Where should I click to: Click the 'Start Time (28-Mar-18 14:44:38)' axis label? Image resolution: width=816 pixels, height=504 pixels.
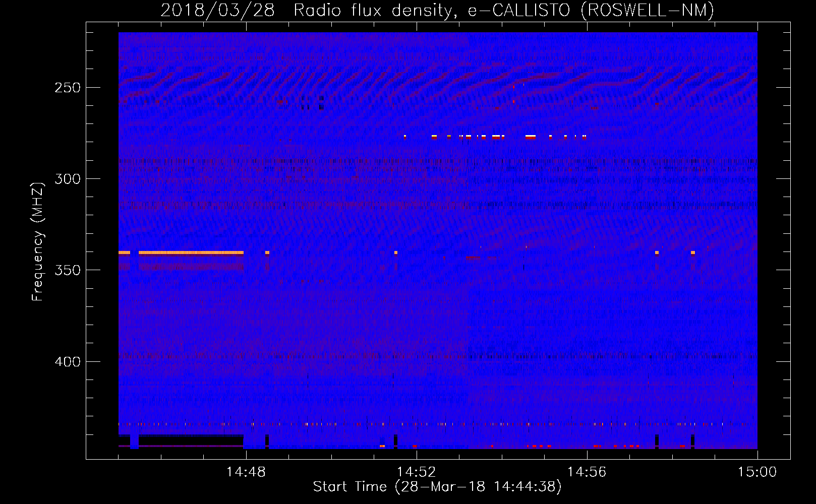coord(437,487)
